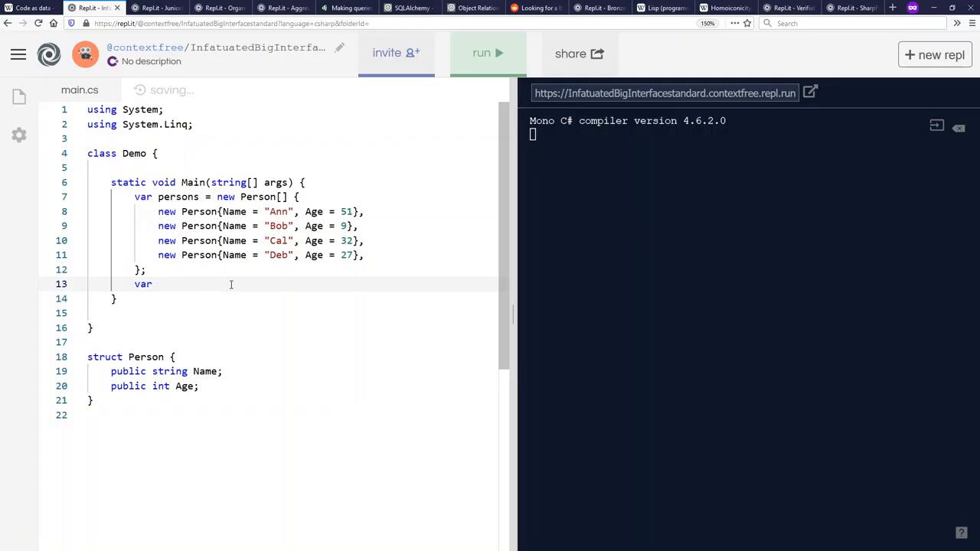The image size is (980, 551).
Task: Create a new repl
Action: point(934,55)
